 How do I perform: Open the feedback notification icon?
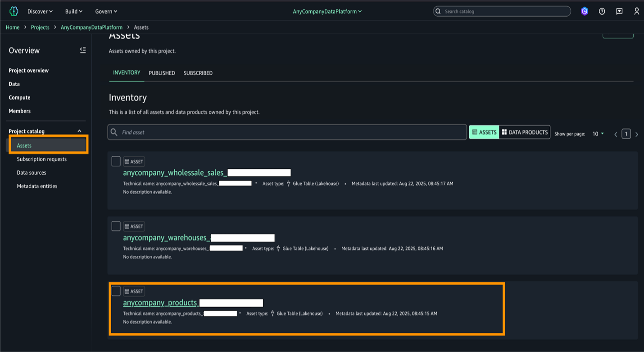(619, 11)
